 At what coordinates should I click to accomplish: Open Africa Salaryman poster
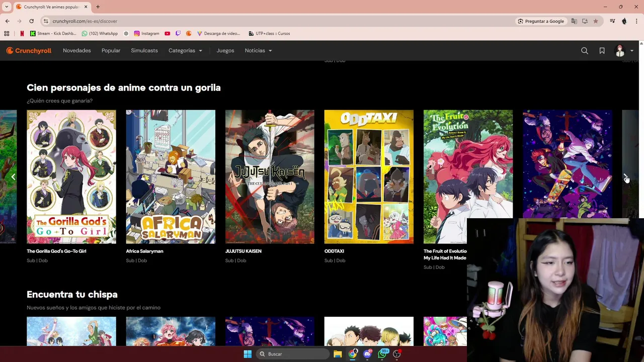tap(171, 177)
